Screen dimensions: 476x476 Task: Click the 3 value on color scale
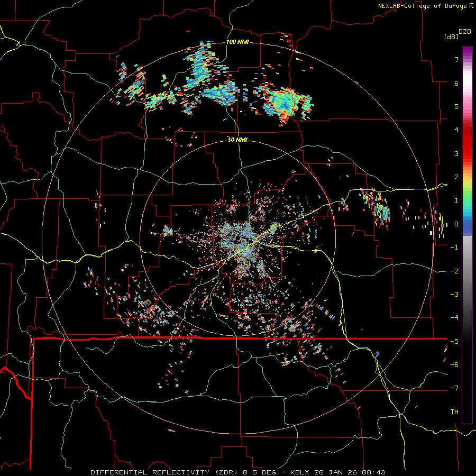(x=456, y=153)
